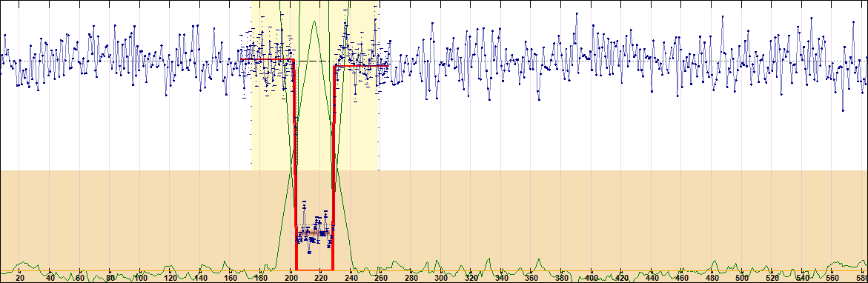Viewport: 868px width, 283px height.
Task: Select the 360 axis label
Action: click(531, 278)
